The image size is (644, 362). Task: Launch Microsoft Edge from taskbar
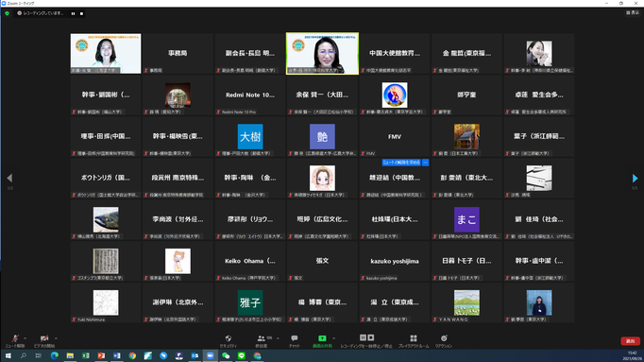[x=54, y=355]
